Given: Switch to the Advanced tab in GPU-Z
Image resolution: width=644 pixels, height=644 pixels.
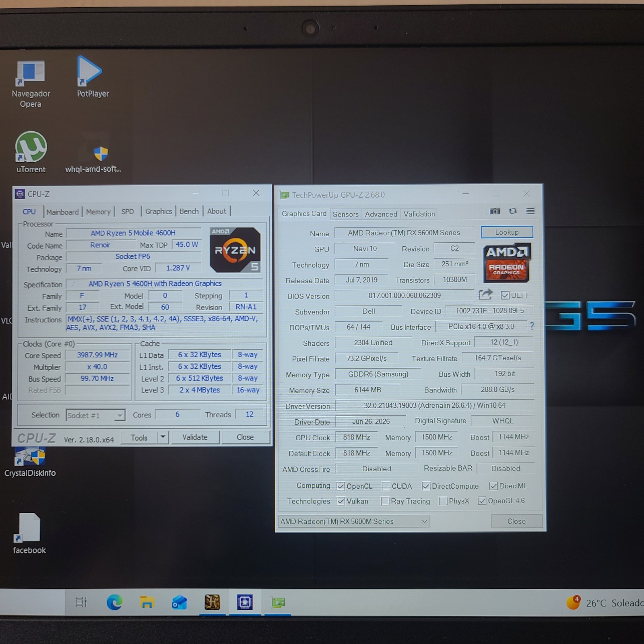Looking at the screenshot, I should [x=381, y=214].
